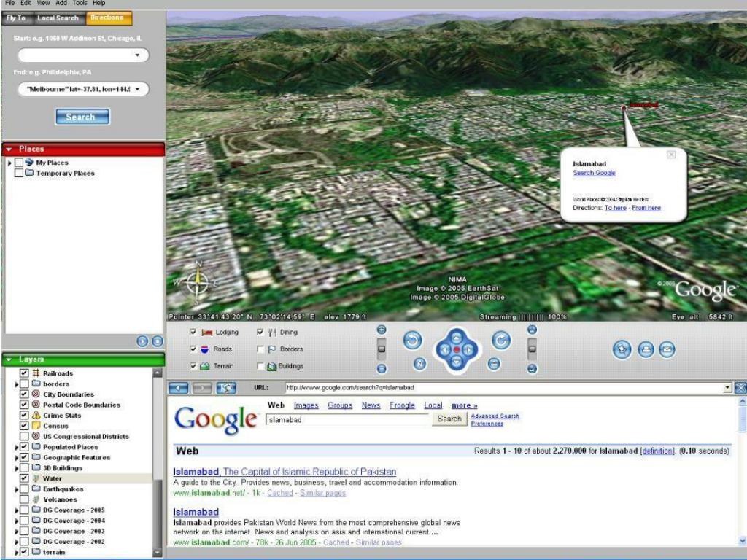The width and height of the screenshot is (747, 560).
Task: Click the Google logo on the search page
Action: click(215, 420)
